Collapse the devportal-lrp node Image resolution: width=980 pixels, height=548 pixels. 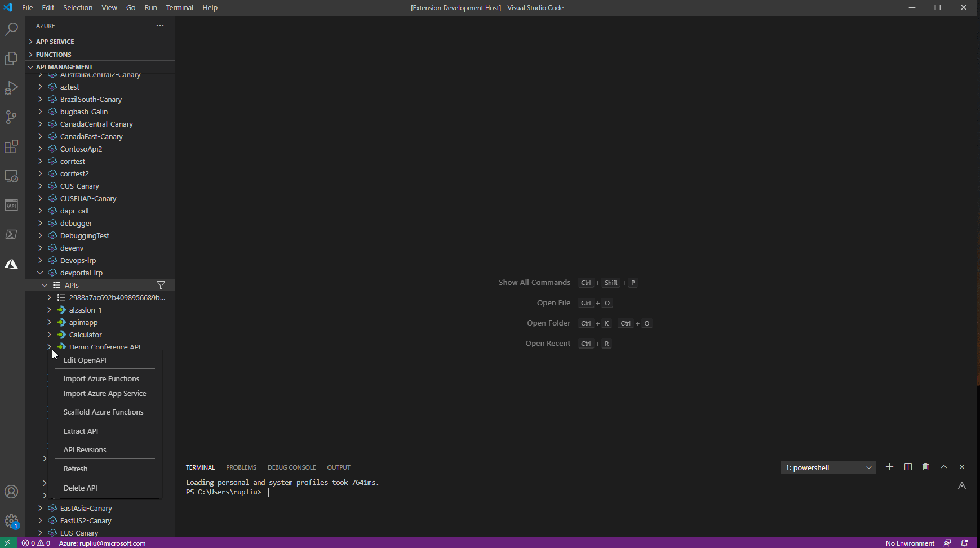point(40,273)
